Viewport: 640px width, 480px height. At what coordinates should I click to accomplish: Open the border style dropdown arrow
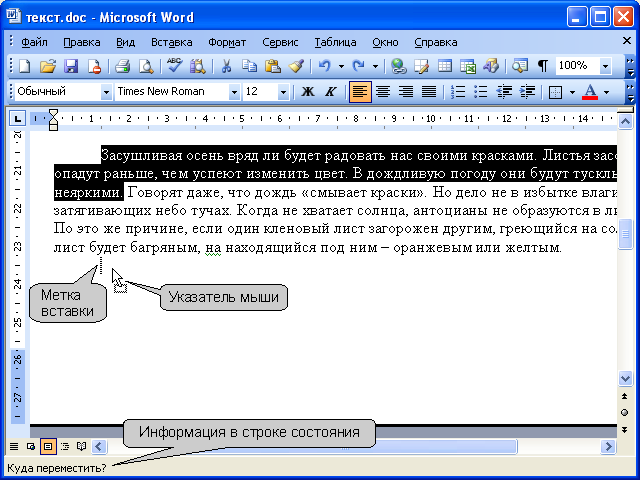click(x=572, y=92)
